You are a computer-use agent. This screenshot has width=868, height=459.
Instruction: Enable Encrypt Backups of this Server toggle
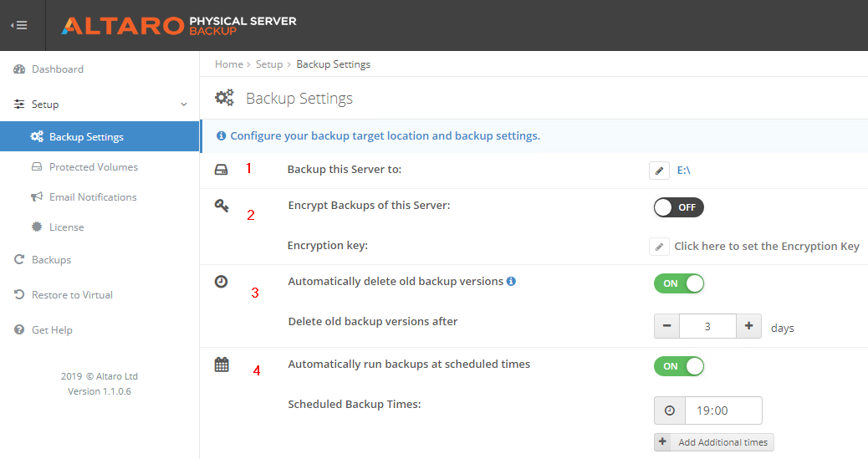click(678, 207)
